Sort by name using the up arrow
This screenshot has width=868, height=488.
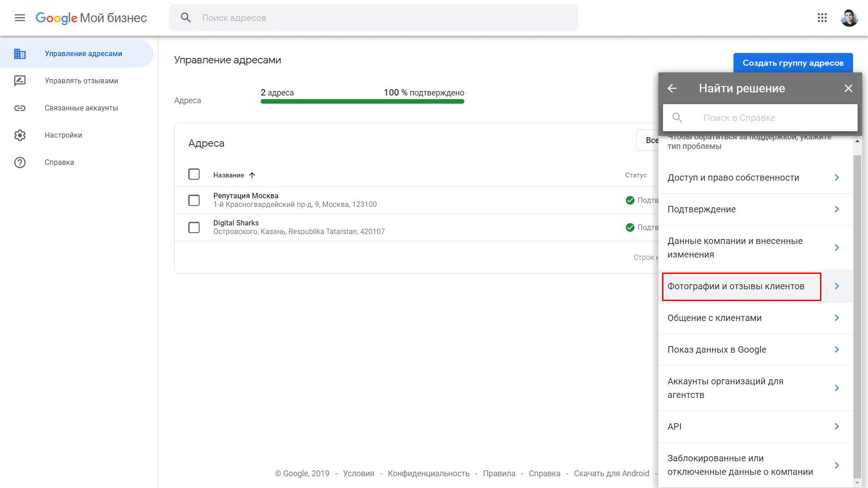click(252, 175)
